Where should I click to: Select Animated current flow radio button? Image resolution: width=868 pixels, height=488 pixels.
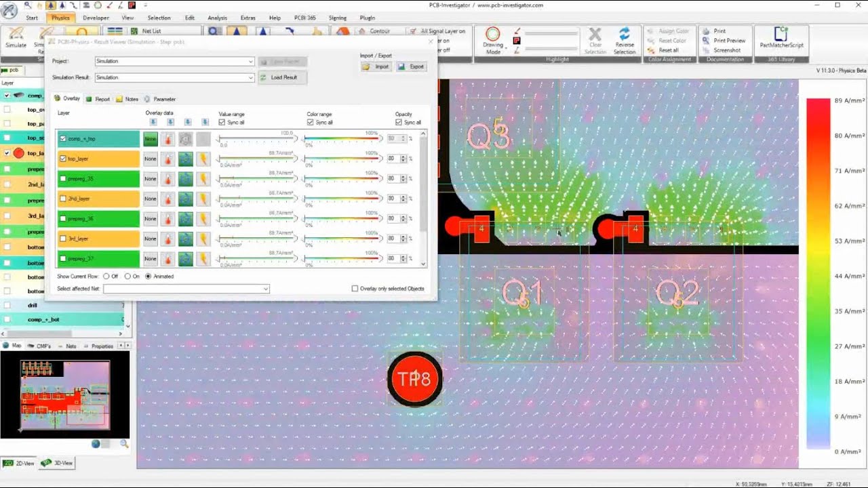[148, 277]
